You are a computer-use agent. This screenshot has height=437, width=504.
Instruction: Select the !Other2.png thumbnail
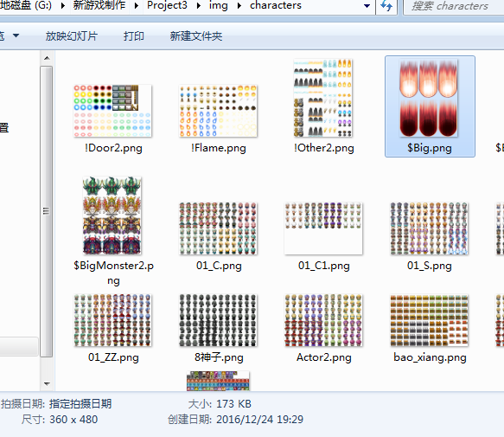click(x=323, y=98)
